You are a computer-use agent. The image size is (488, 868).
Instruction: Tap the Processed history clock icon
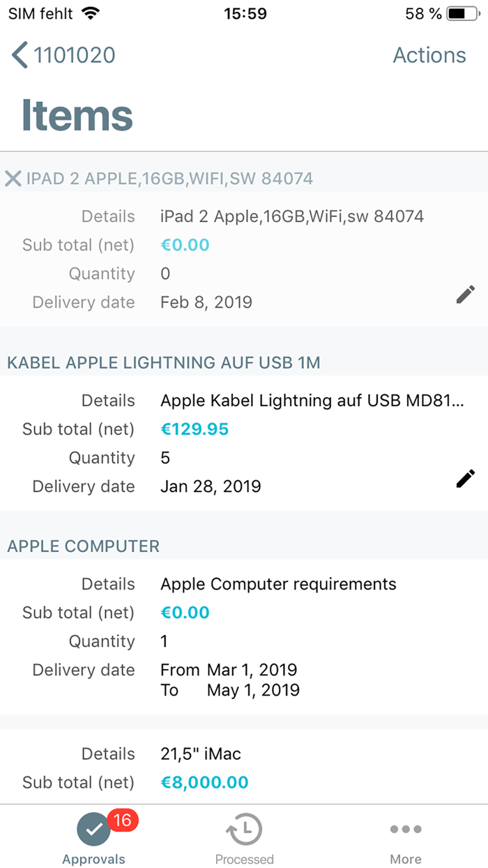tap(244, 830)
